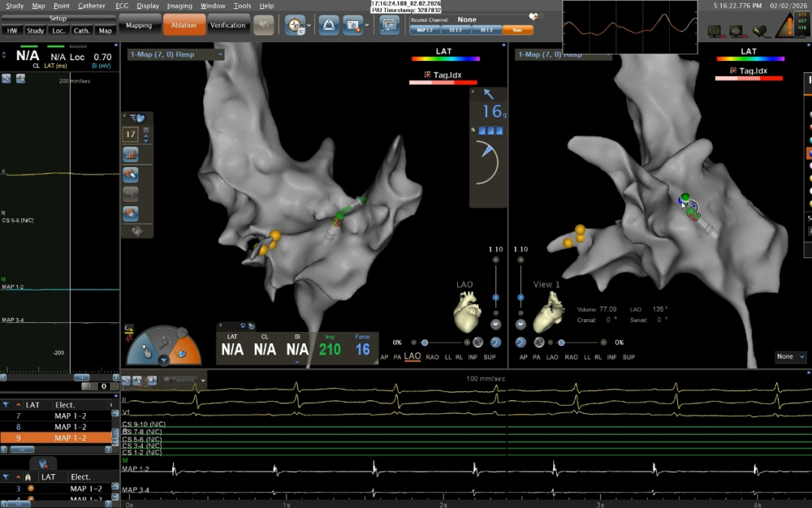Click the wrench settings icon above ECG strip
This screenshot has height=508, width=812.
tap(127, 381)
